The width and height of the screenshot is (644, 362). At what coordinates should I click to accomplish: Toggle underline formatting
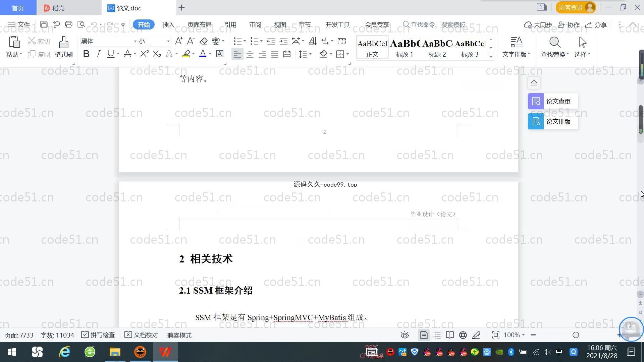(110, 54)
